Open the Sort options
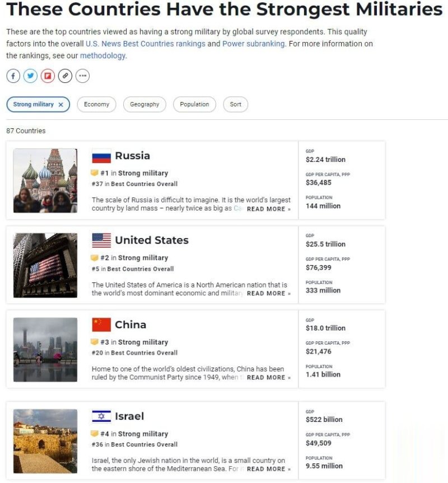This screenshot has width=448, height=483. (x=235, y=105)
